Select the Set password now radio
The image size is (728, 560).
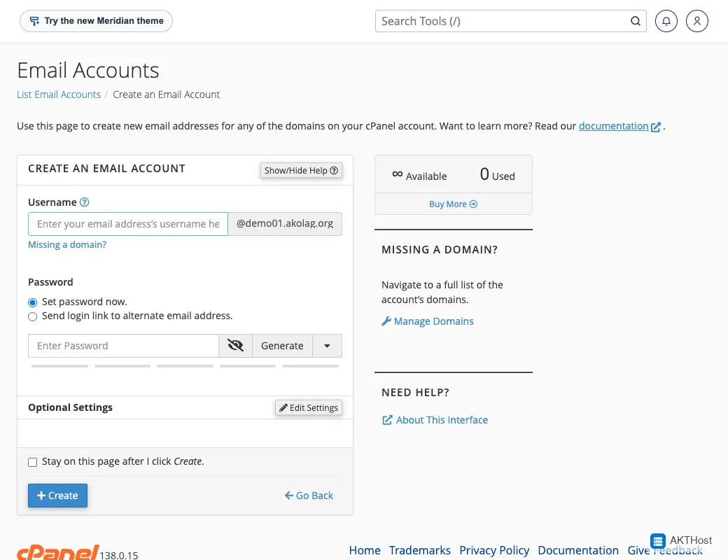(x=32, y=303)
